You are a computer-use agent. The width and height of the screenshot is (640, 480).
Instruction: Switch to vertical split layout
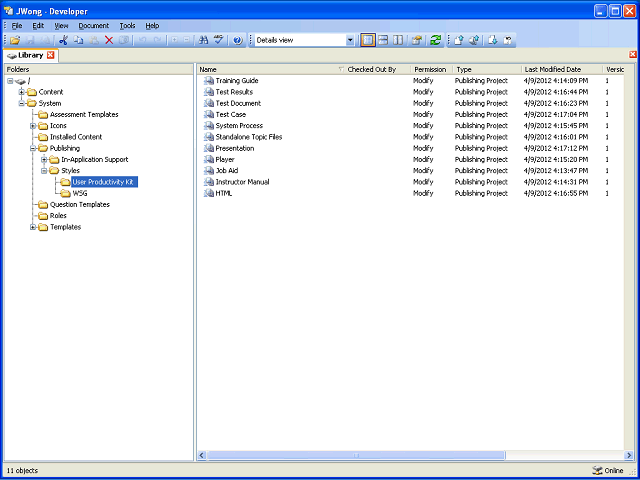coord(398,40)
